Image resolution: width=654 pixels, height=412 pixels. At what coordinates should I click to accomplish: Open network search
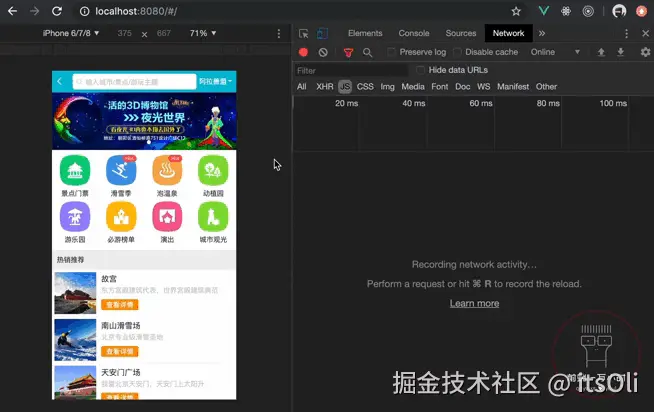coord(367,52)
